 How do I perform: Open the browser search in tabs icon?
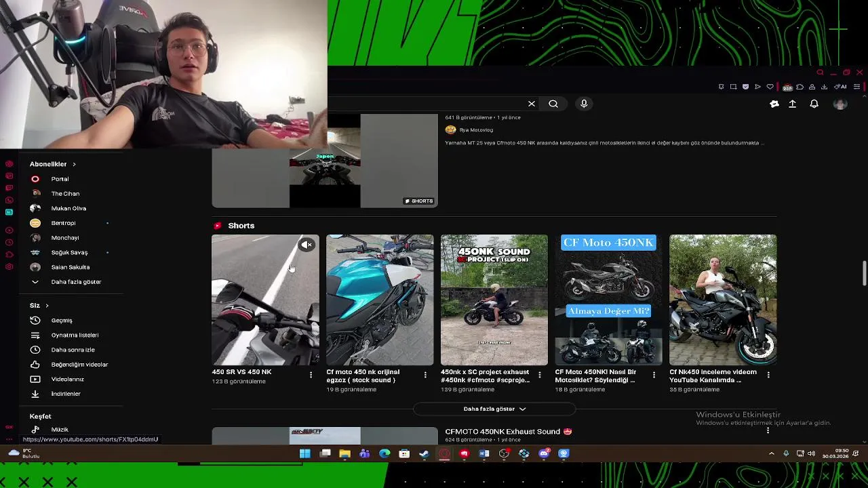click(820, 73)
